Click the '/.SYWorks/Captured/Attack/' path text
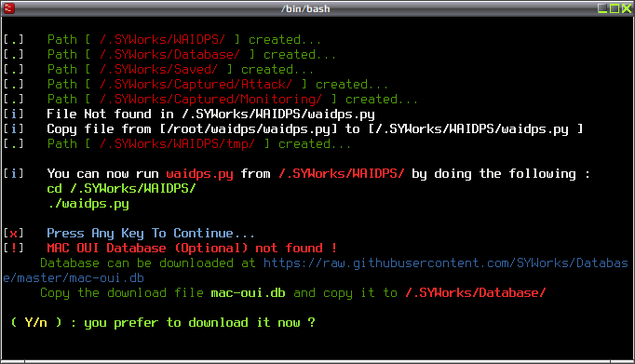 (x=196, y=85)
